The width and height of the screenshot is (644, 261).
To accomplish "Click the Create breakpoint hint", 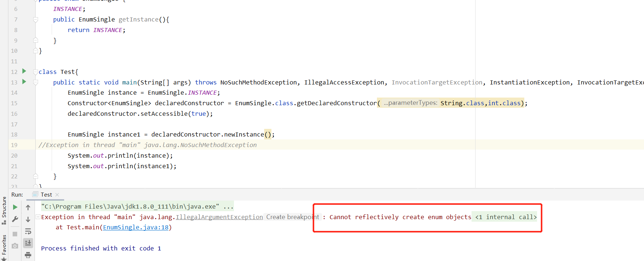I will (293, 217).
